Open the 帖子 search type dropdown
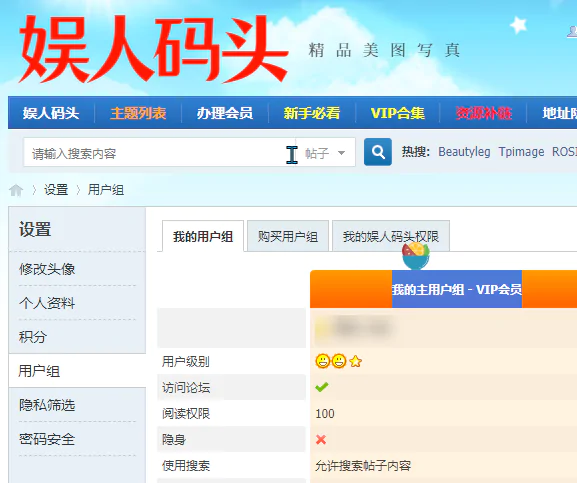Screen dimensions: 577x483 325,153
